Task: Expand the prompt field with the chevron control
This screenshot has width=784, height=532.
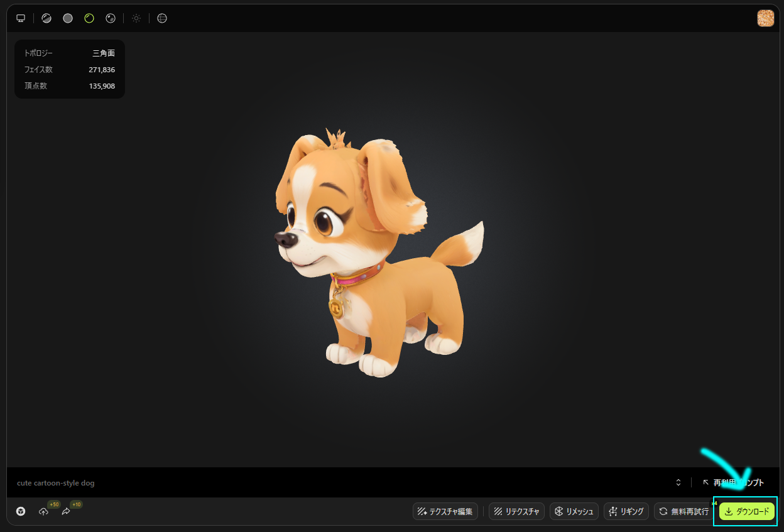Action: 678,482
